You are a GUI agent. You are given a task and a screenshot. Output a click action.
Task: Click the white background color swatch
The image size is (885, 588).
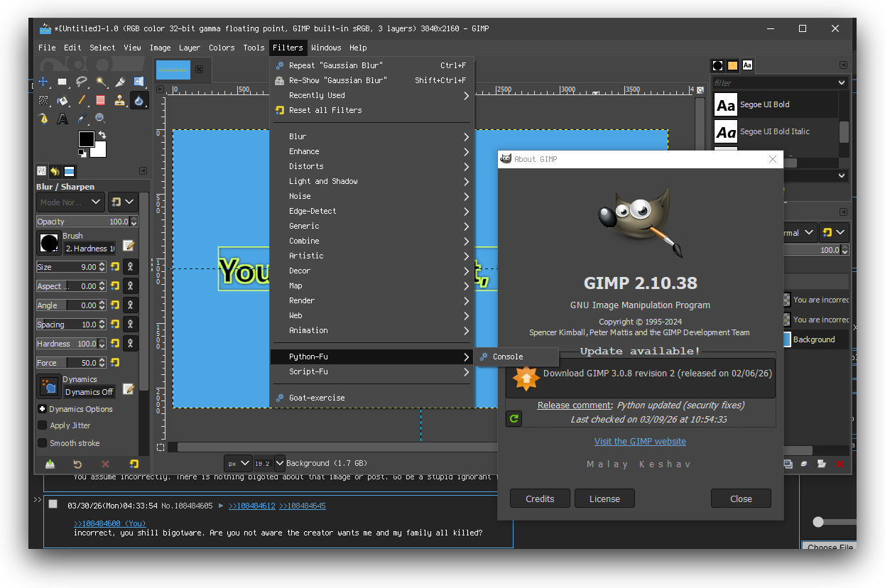coord(99,150)
